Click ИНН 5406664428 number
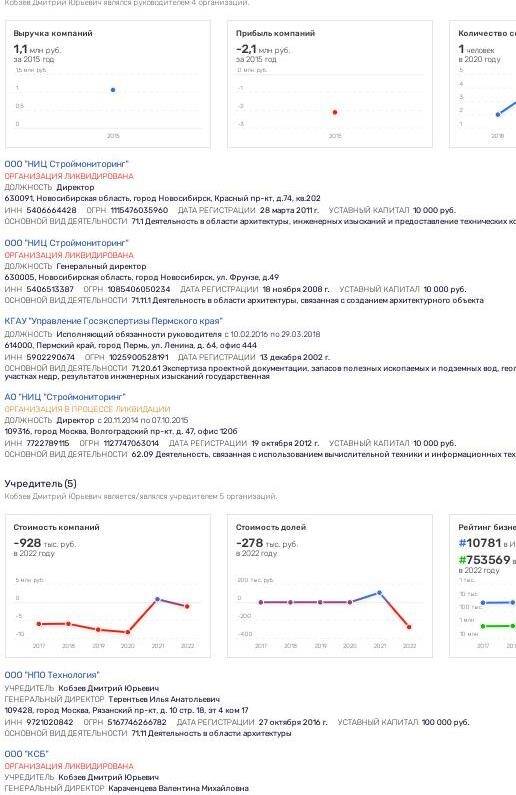The width and height of the screenshot is (516, 795). tap(51, 210)
